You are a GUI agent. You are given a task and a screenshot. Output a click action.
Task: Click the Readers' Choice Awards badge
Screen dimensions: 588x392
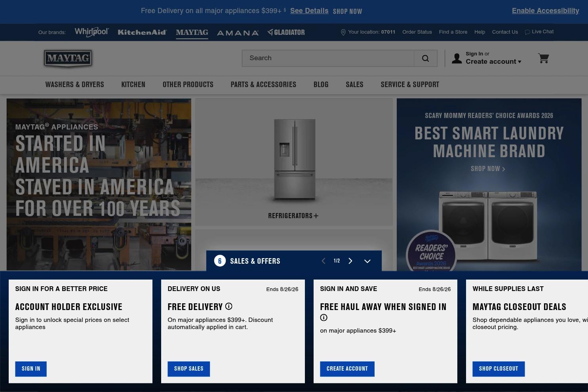(x=431, y=251)
